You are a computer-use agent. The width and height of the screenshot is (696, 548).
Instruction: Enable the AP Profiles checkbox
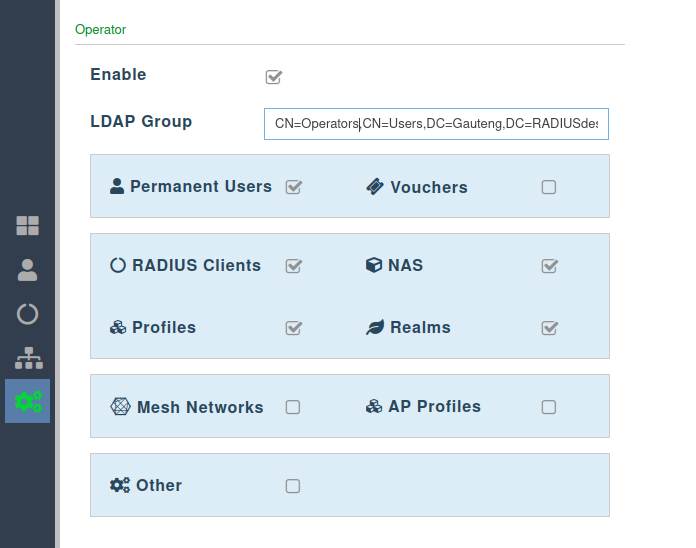click(x=549, y=407)
